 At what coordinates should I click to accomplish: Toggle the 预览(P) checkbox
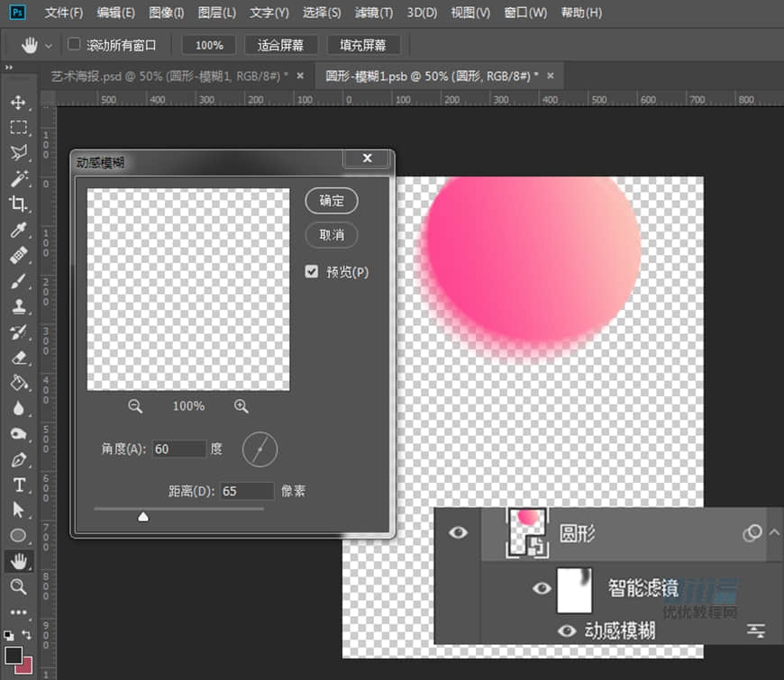(x=312, y=272)
